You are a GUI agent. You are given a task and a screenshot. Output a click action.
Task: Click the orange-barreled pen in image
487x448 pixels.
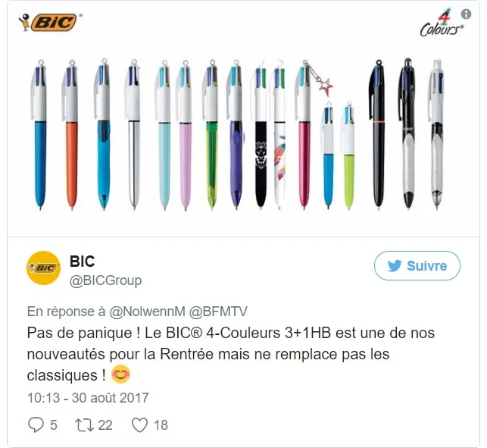pos(70,134)
